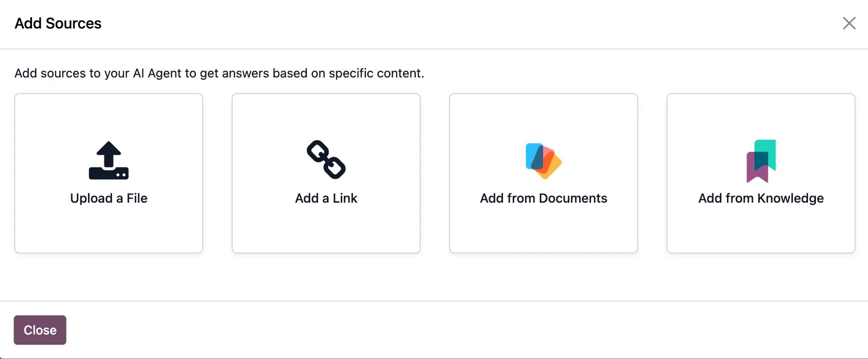This screenshot has width=868, height=359.
Task: Select the "Upload a File" label
Action: coord(108,198)
